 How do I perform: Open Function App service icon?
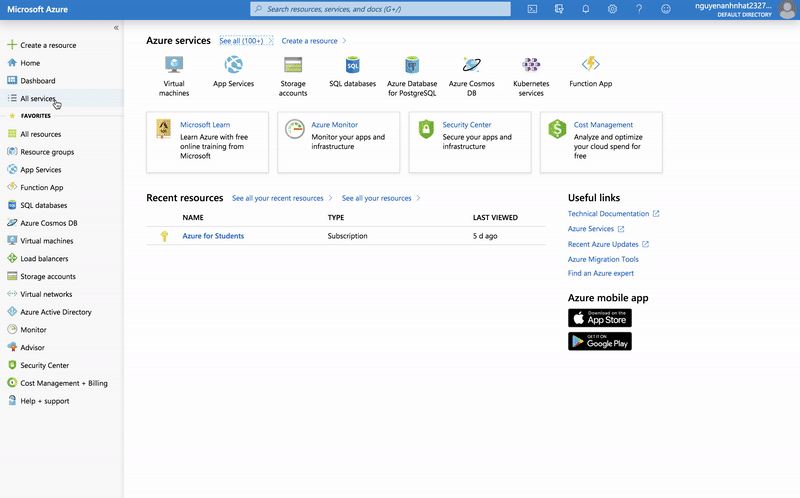pyautogui.click(x=591, y=64)
